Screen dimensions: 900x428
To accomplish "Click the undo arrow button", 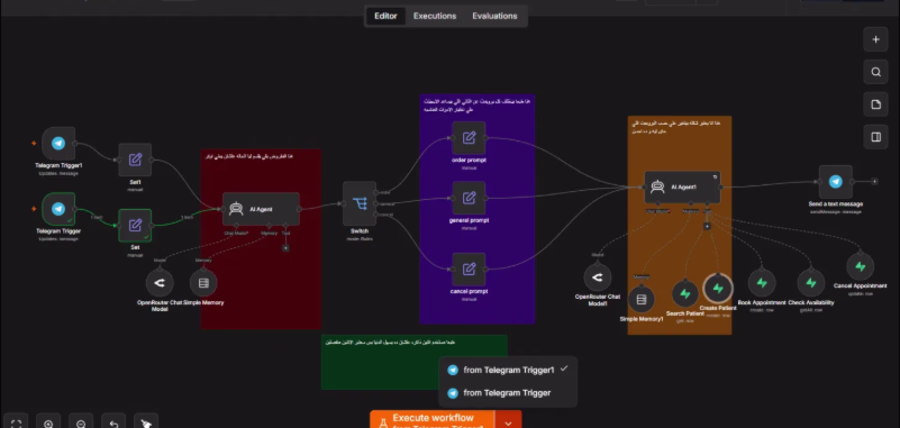I will coord(114,423).
